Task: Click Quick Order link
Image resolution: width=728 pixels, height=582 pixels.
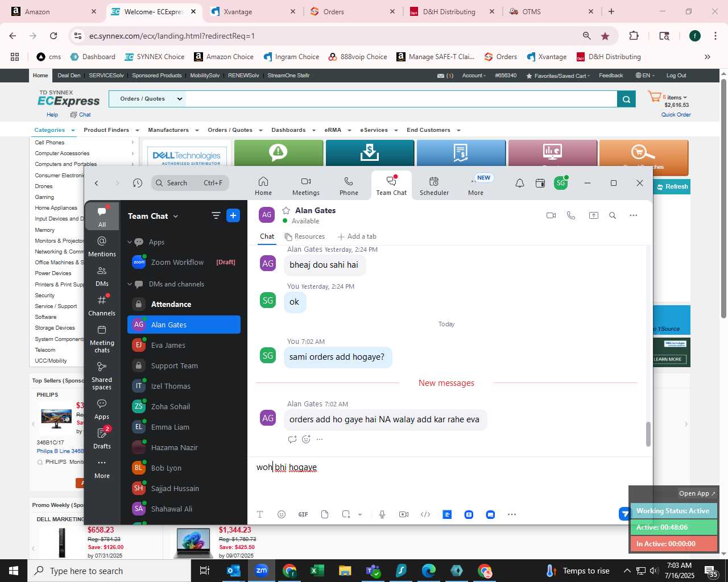Action: pyautogui.click(x=676, y=115)
